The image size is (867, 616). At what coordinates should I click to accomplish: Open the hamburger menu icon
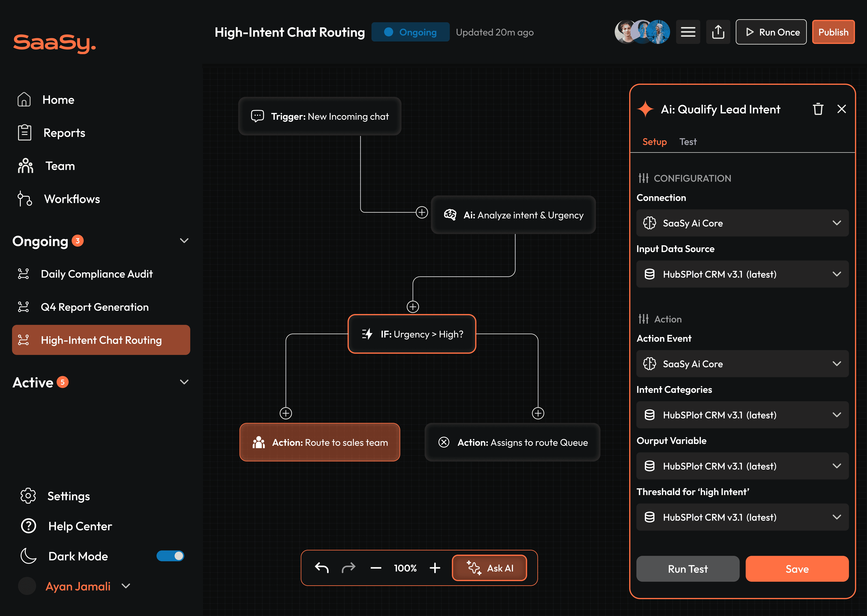click(x=688, y=32)
